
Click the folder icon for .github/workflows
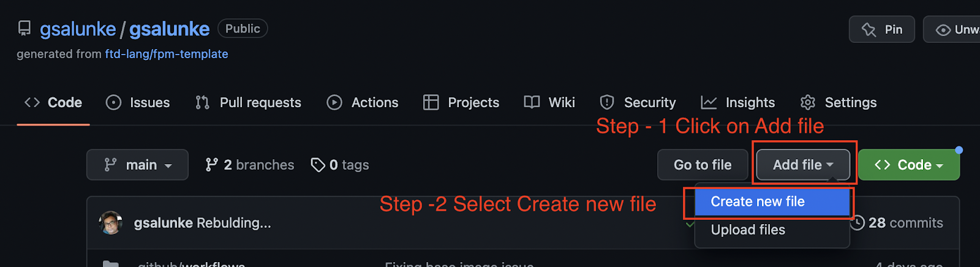pyautogui.click(x=110, y=264)
